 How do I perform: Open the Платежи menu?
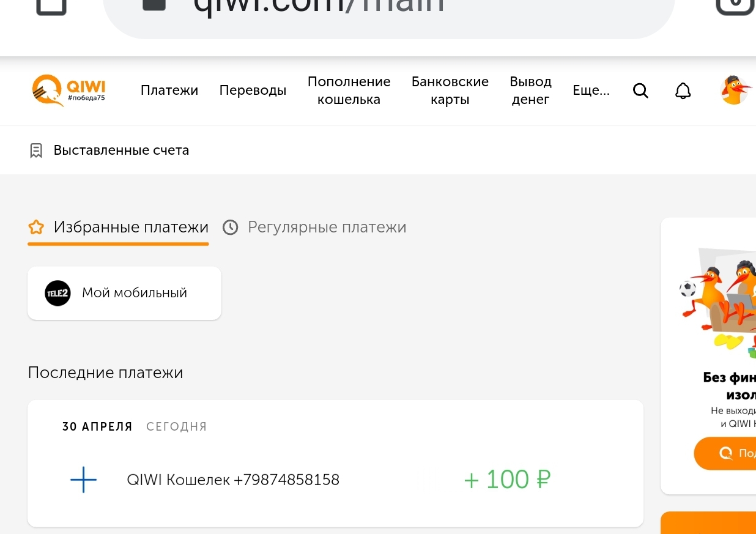[x=169, y=91]
